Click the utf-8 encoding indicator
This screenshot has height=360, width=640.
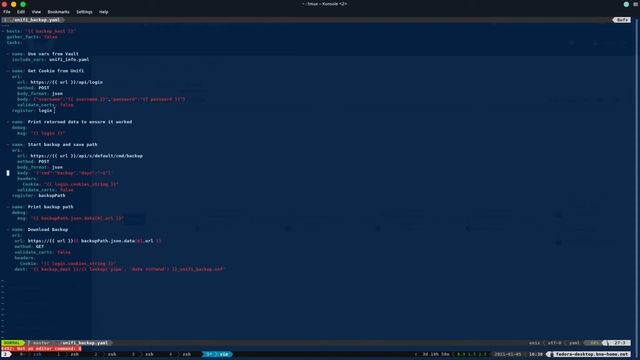(554, 343)
